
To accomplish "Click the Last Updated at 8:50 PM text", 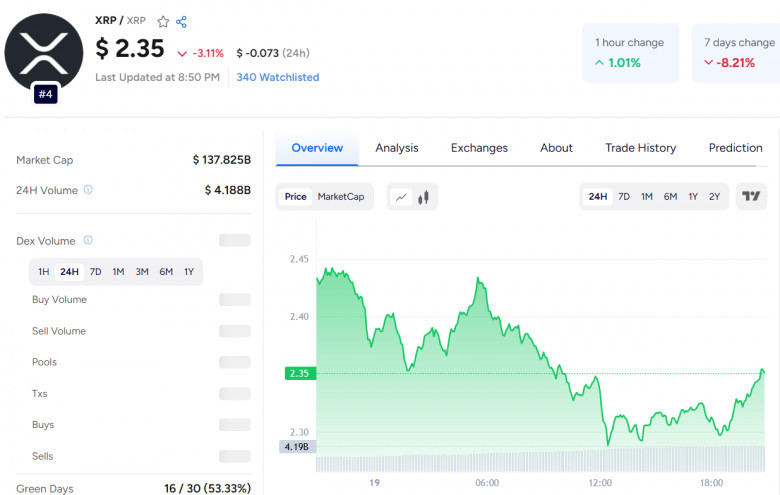I will coord(157,77).
